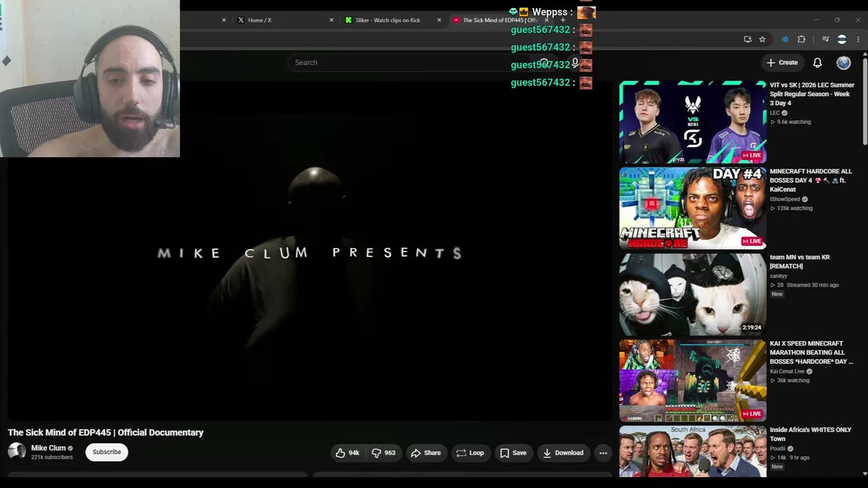The image size is (868, 488).
Task: Like the video with 94k likes
Action: [x=347, y=453]
